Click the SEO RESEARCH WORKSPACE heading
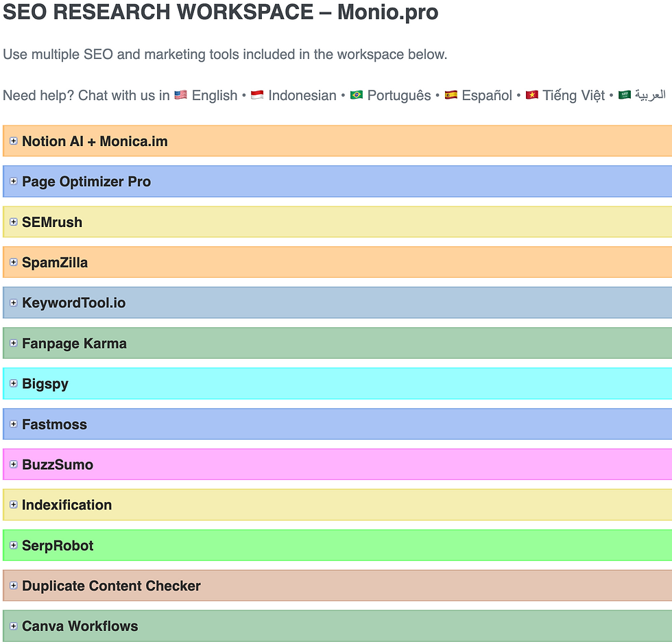 click(x=221, y=12)
